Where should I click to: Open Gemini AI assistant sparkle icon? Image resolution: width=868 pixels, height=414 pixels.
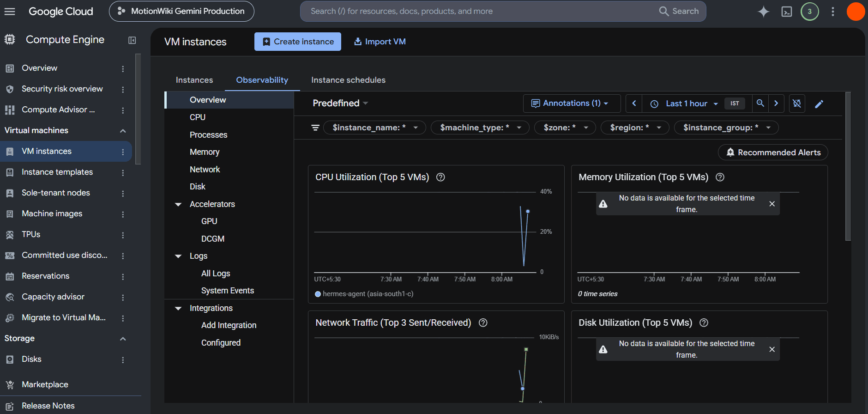click(x=764, y=12)
